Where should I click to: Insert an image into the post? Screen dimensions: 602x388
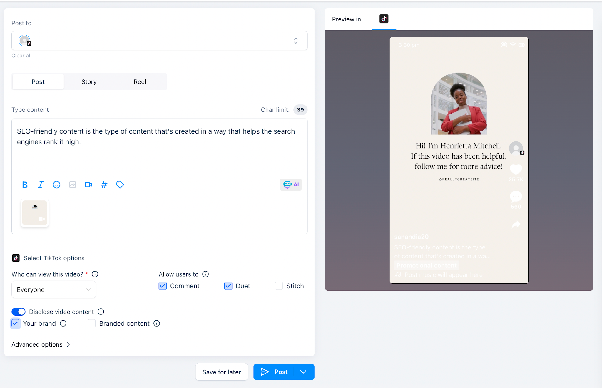click(x=73, y=185)
